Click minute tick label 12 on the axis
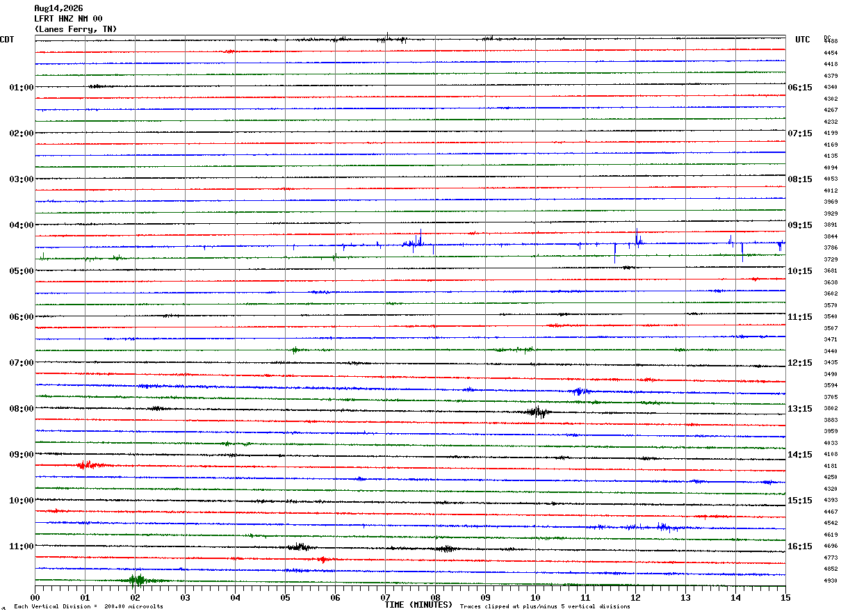The image size is (841, 616). point(635,597)
